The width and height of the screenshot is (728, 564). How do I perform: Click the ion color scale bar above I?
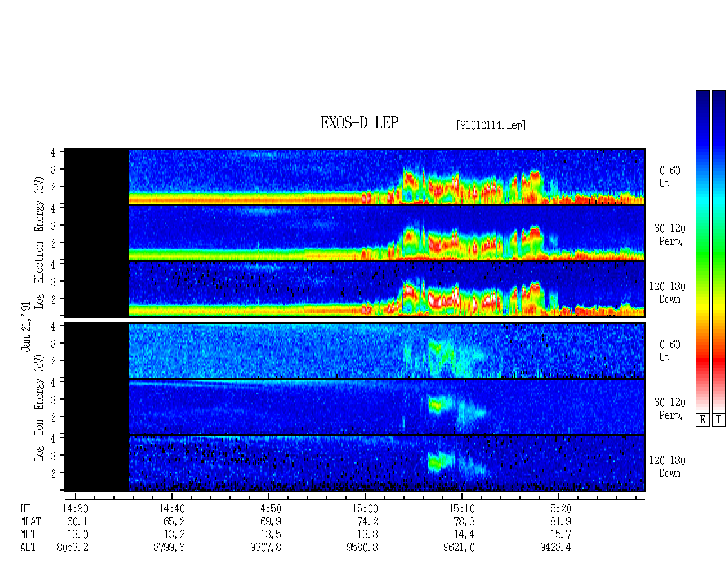pos(719,251)
